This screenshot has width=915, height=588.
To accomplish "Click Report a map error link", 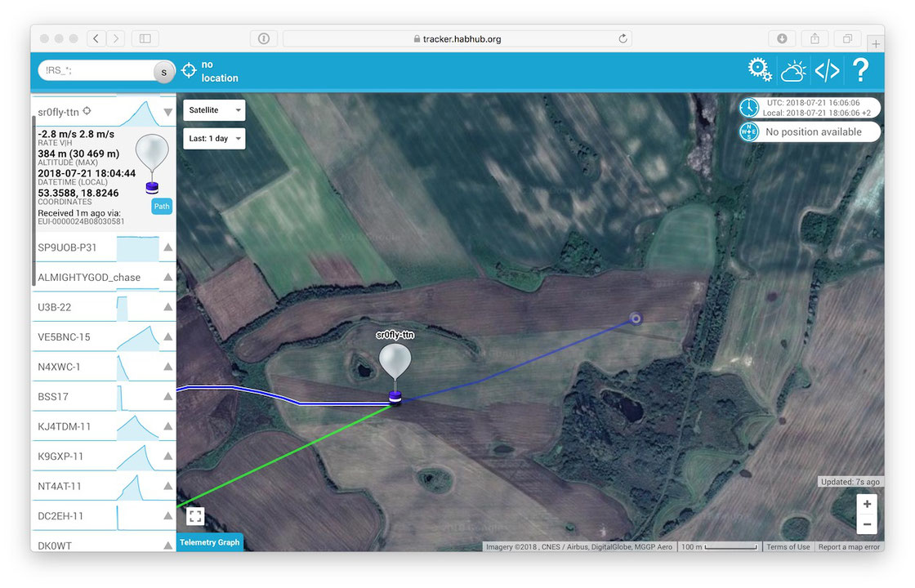I will (x=849, y=547).
